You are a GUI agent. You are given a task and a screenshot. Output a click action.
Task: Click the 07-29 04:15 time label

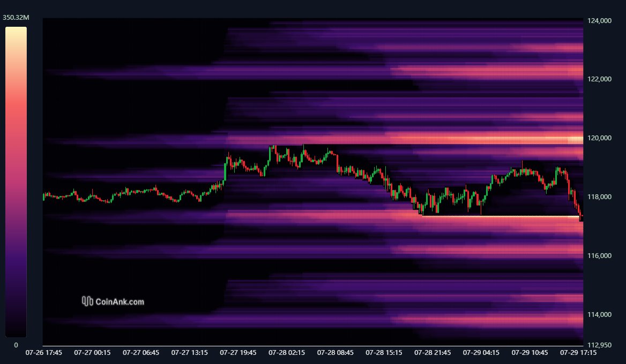481,353
